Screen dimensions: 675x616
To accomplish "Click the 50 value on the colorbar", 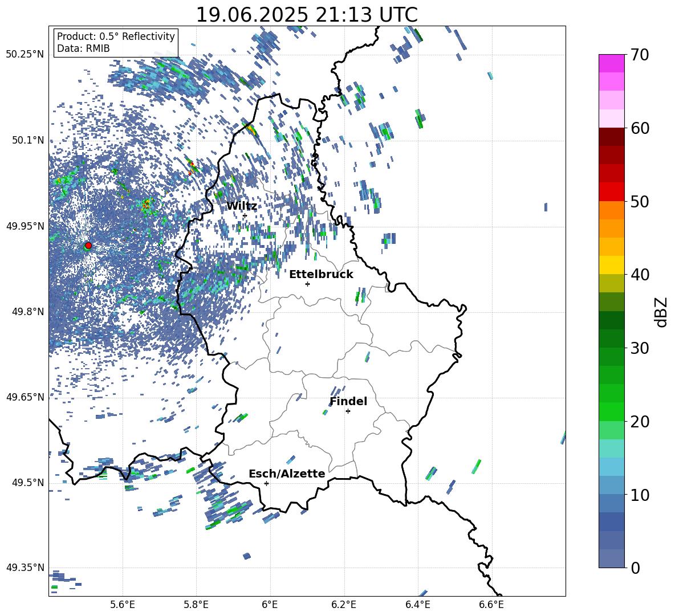I will click(x=640, y=201).
